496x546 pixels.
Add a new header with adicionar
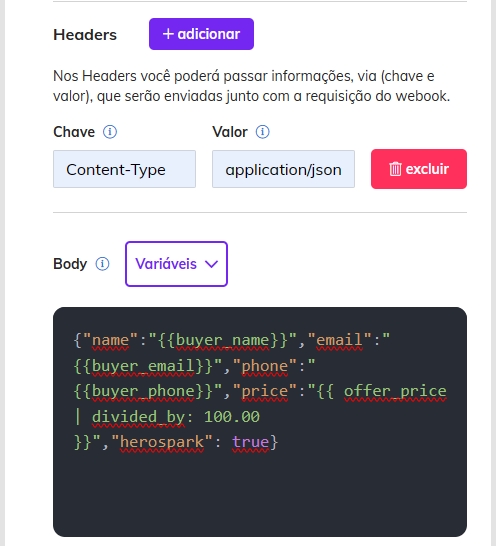click(201, 34)
